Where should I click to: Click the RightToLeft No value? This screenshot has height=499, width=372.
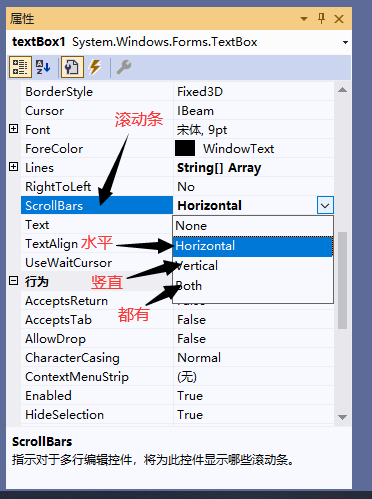click(186, 187)
